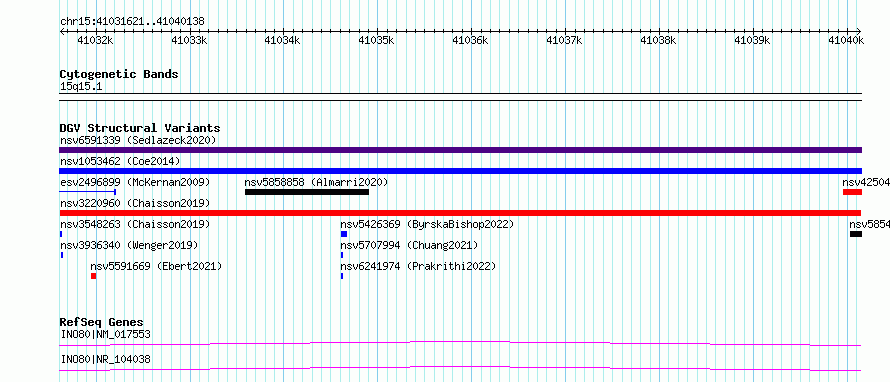Click the esv2496899 (McKernan2009) thin blue feature

point(88,192)
